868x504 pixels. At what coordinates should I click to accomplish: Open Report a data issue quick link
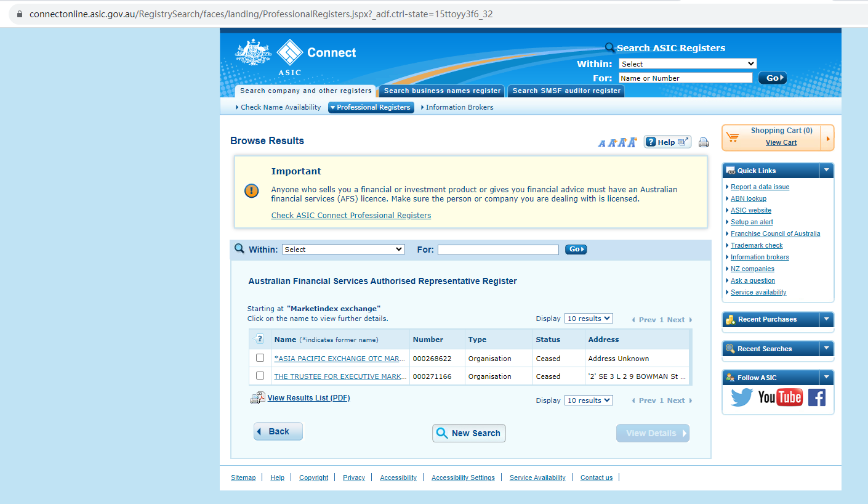(760, 187)
